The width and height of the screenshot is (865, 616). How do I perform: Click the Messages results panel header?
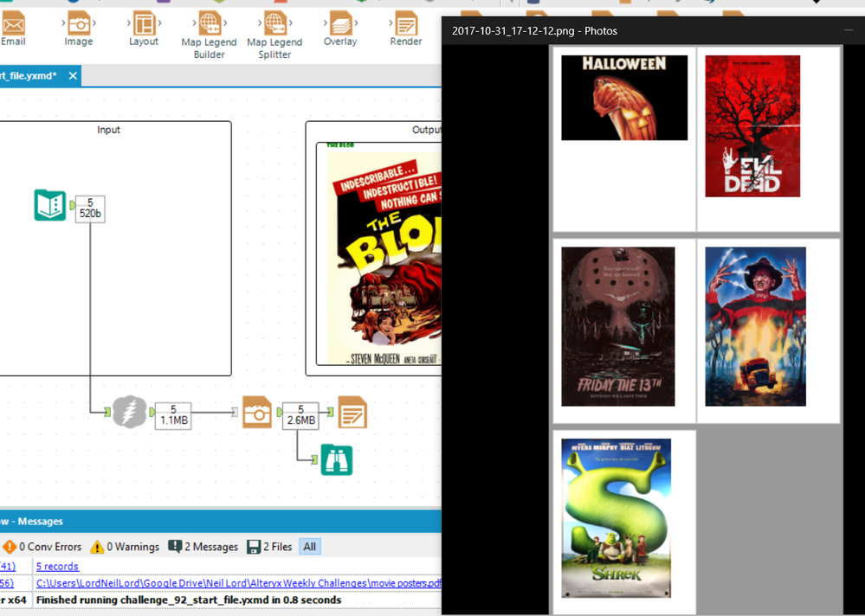221,521
